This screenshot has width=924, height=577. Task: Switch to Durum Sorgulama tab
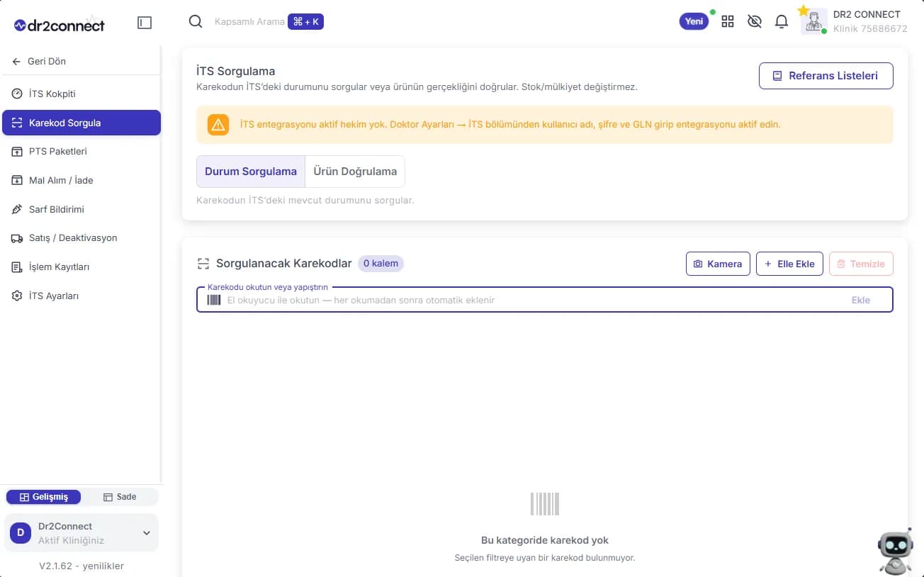click(251, 172)
